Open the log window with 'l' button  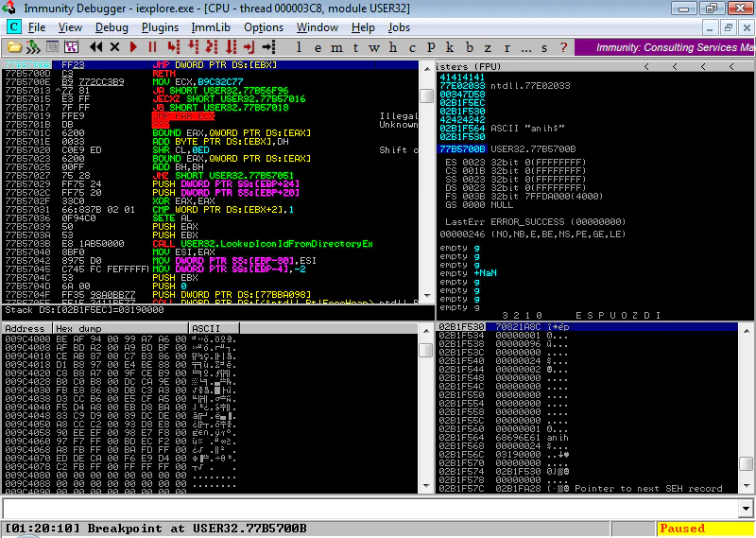coord(299,47)
